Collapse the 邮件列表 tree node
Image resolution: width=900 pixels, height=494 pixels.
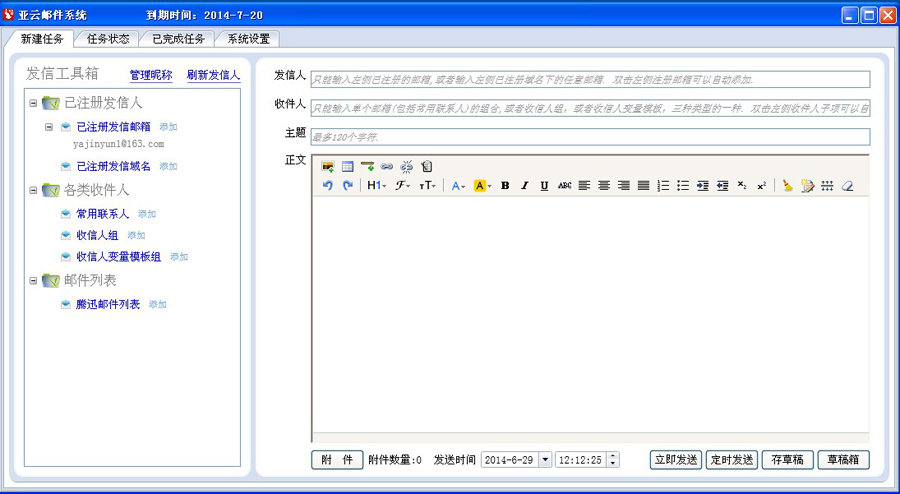(x=33, y=281)
